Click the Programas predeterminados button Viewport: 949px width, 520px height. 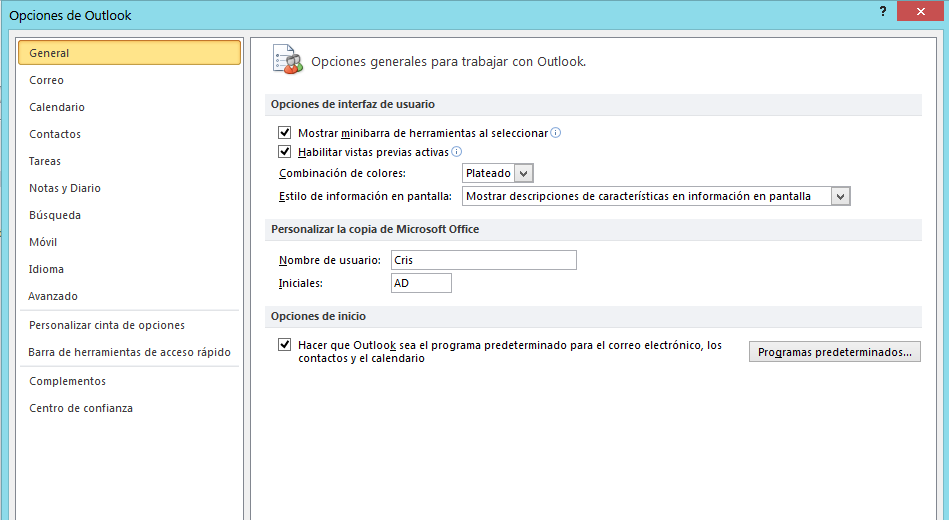[835, 352]
